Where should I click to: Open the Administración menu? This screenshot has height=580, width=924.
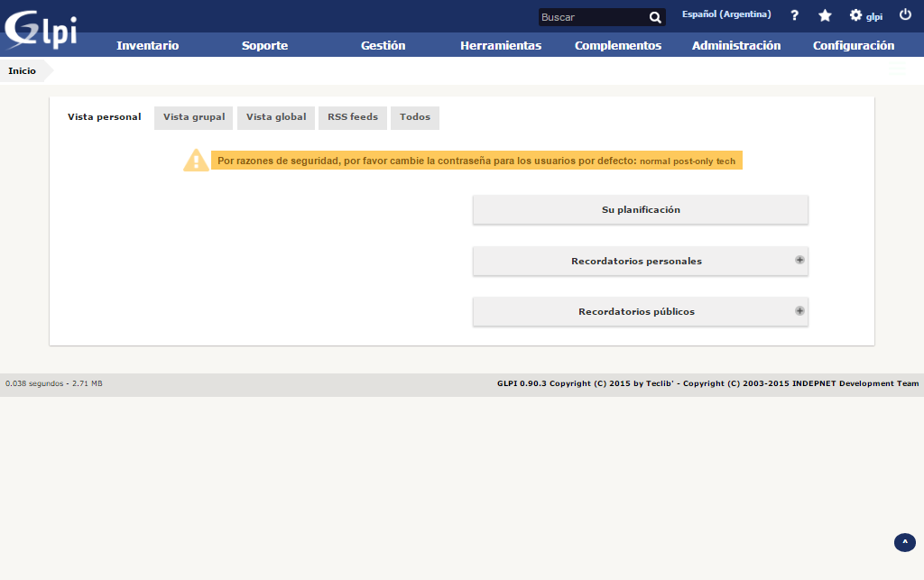coord(736,45)
